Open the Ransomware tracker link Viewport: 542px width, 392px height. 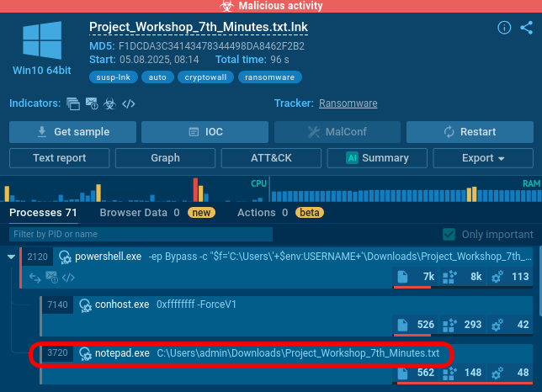(348, 103)
